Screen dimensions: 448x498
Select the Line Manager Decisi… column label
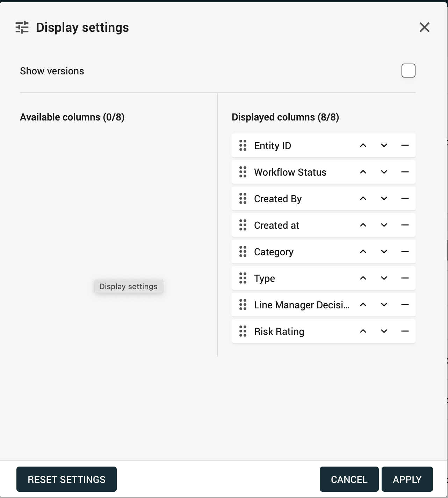point(302,305)
